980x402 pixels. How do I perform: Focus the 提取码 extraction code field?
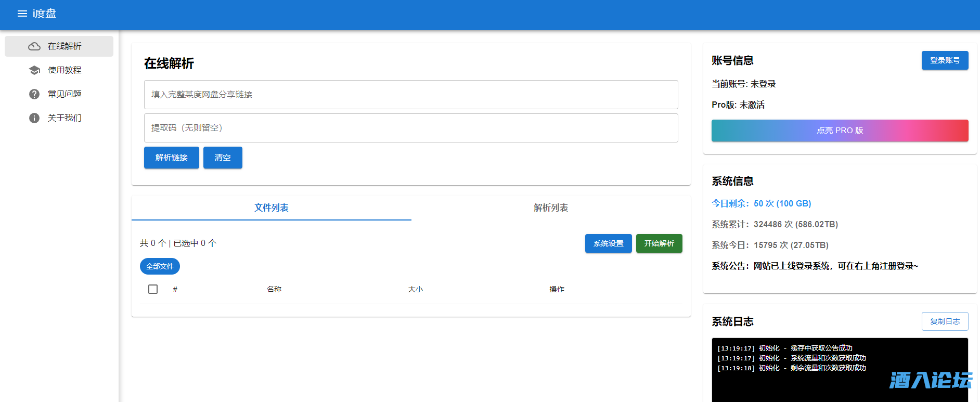click(x=410, y=128)
